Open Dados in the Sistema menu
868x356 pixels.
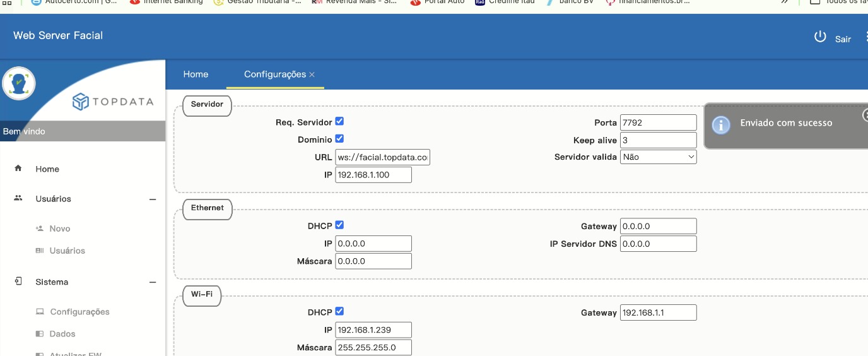62,334
